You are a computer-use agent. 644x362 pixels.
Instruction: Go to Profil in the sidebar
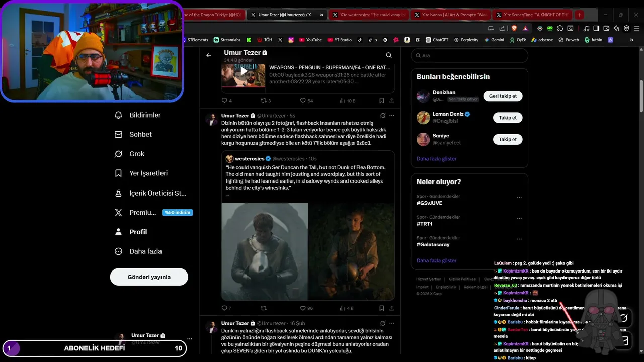[131, 232]
